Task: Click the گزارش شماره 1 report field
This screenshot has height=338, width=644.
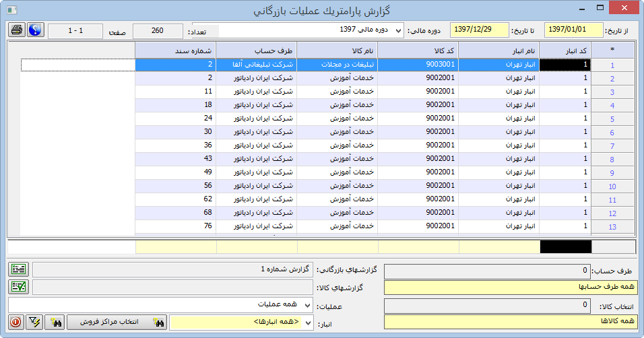Action: (172, 269)
